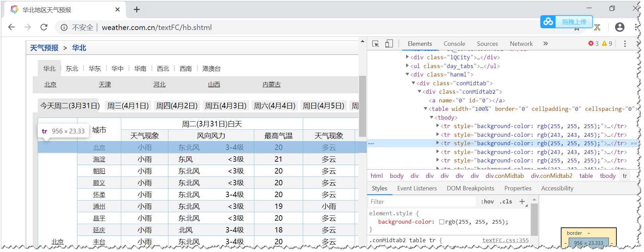This screenshot has height=252, width=644.
Task: Select tbody in the breadcrumb
Action: (608, 176)
